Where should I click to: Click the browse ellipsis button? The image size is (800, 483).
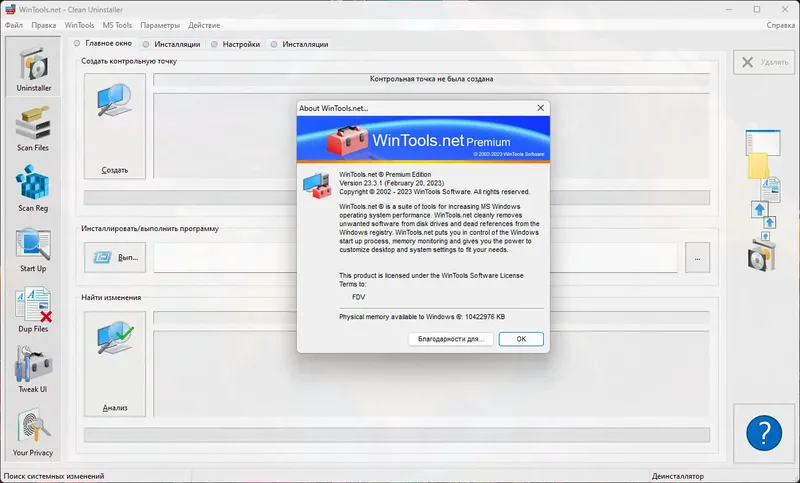697,258
